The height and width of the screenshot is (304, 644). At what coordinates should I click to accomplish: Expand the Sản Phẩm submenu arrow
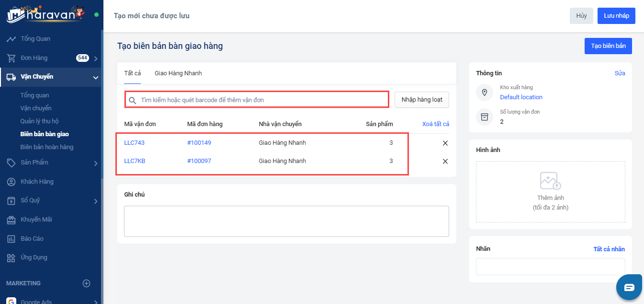coord(96,163)
